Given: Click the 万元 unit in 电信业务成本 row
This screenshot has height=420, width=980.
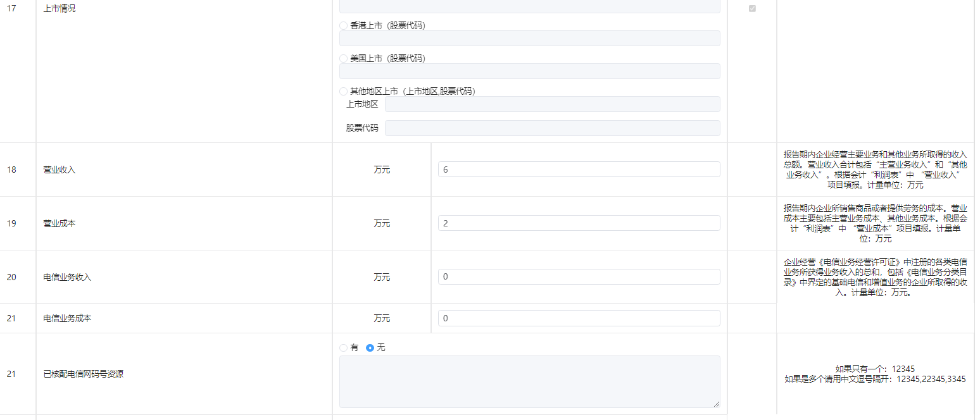Looking at the screenshot, I should coord(382,318).
